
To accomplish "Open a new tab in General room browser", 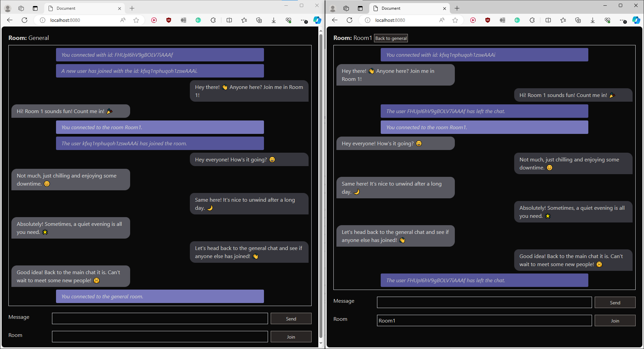I will click(132, 8).
